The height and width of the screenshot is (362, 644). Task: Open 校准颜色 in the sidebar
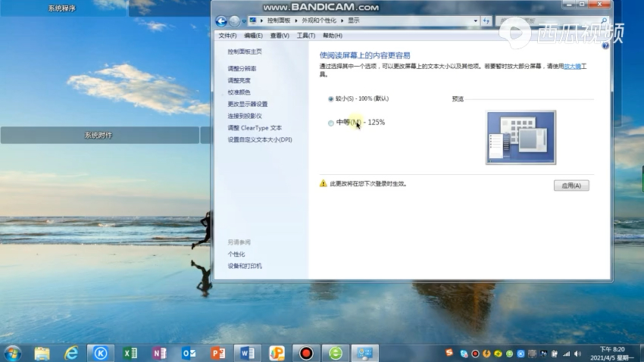point(239,92)
